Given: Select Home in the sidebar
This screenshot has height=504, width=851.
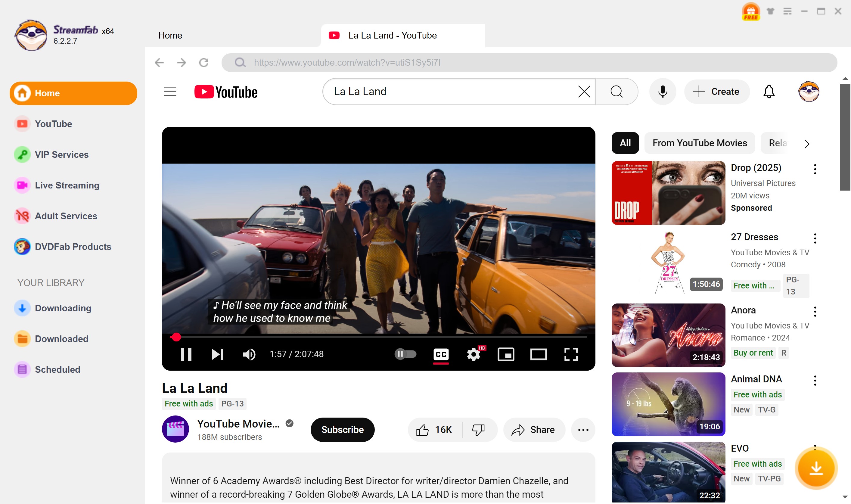Looking at the screenshot, I should [x=73, y=93].
